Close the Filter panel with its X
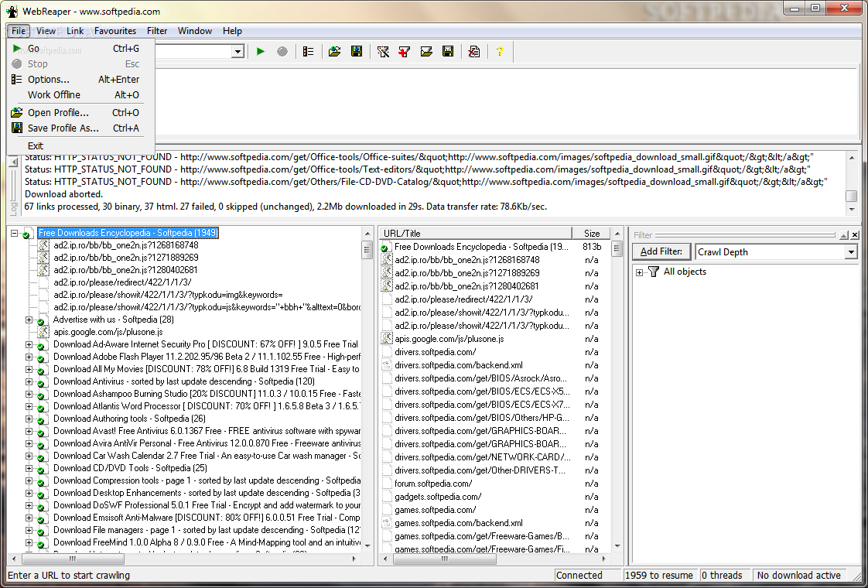 [x=855, y=234]
